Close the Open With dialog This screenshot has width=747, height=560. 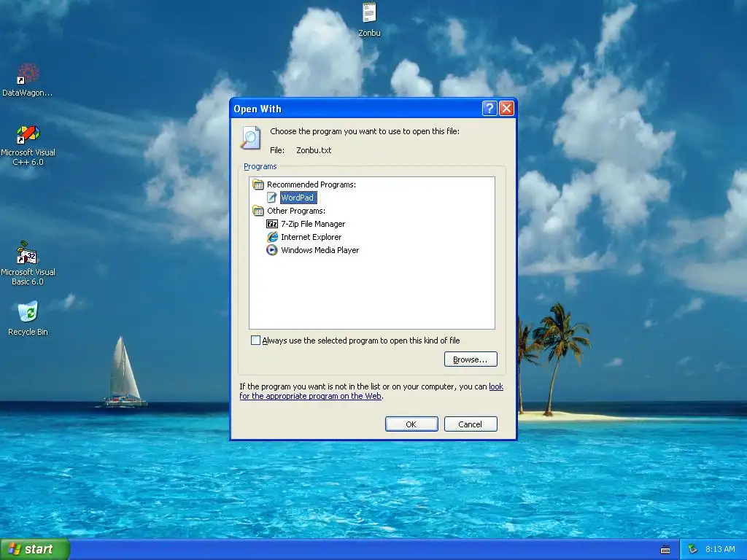(506, 109)
